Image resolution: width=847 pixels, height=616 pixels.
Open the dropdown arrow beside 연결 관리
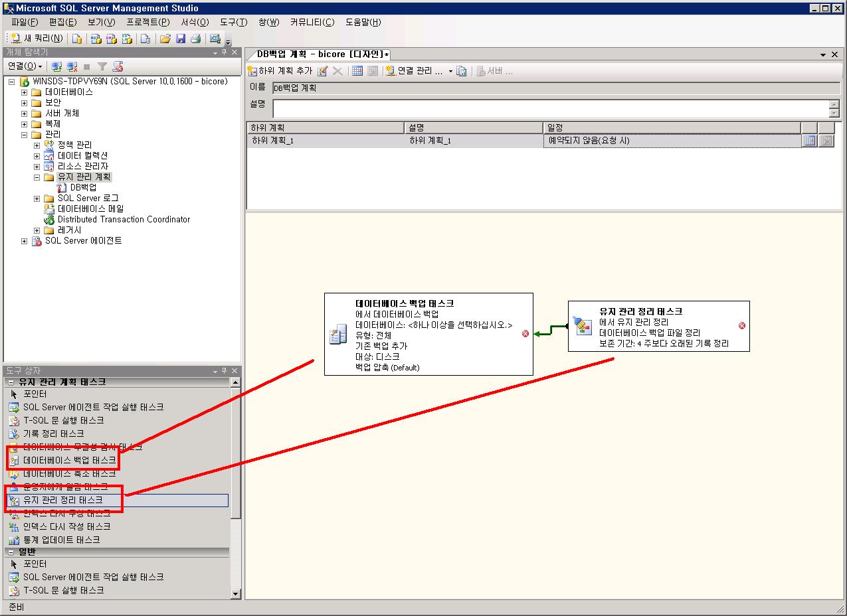coord(450,71)
